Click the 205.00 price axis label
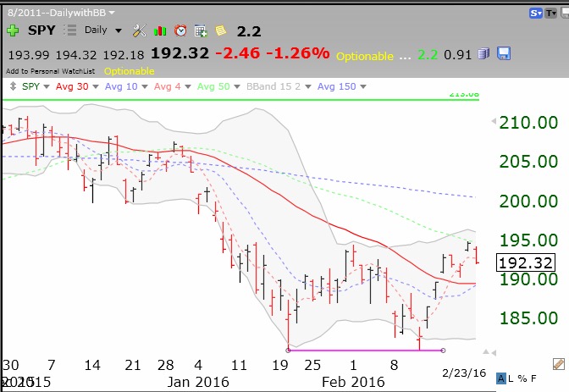 point(528,162)
